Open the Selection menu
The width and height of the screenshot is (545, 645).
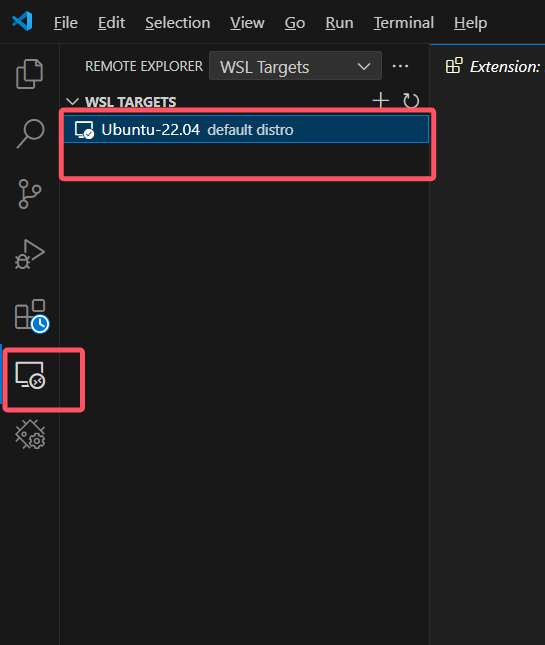(x=178, y=23)
